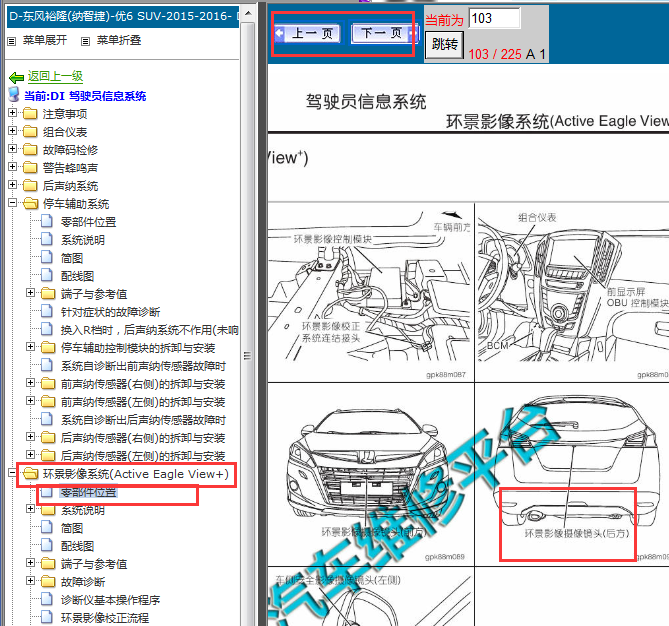Click the document icon beside 系统说明 under 停车辅助系统
The height and width of the screenshot is (626, 669).
[x=47, y=239]
